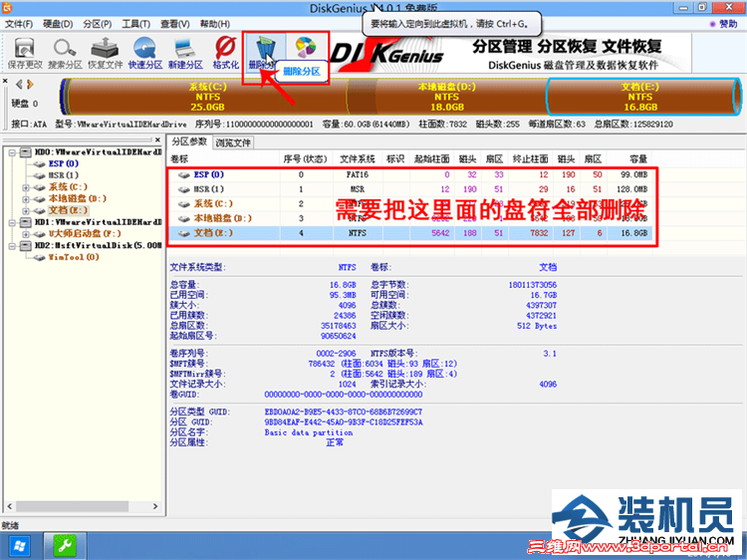747x560 pixels.
Task: Click the 终止柱面 column header
Action: tap(530, 158)
